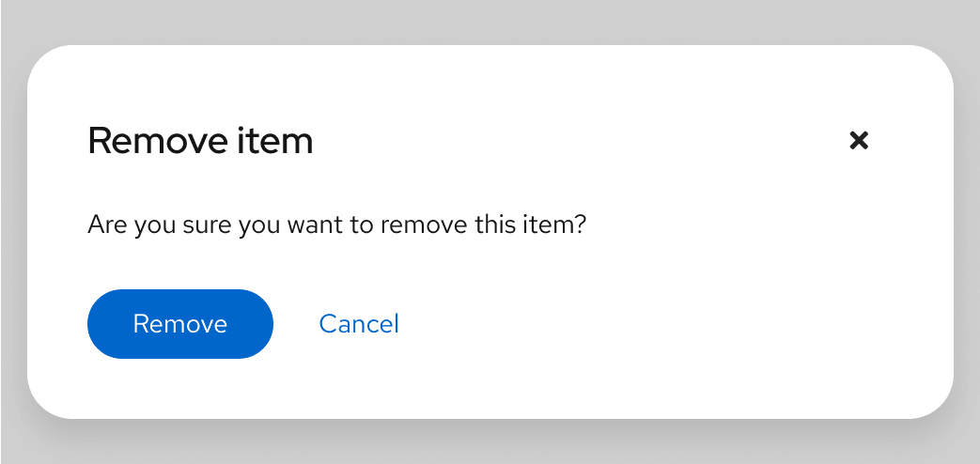Screen dimensions: 980x464
Task: Click the "Remove item" dialog heading
Action: click(200, 142)
